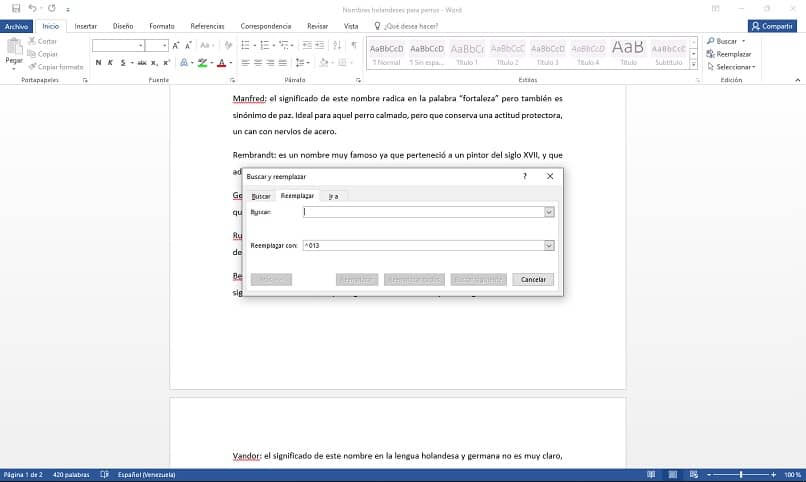Viewport: 806px width, 482px height.
Task: Open the font color dropdown arrow
Action: pos(231,63)
